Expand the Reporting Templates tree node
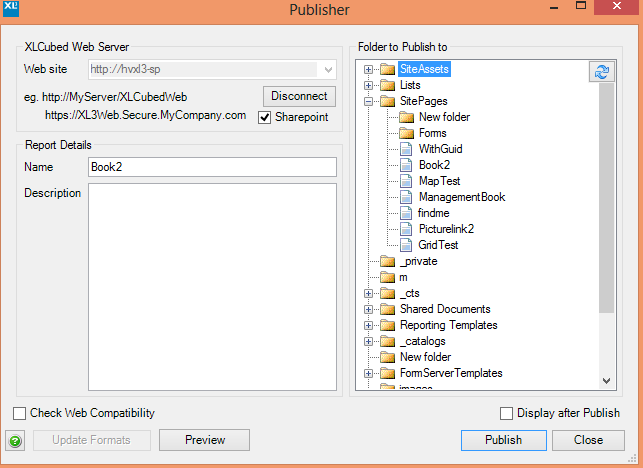 pos(368,325)
